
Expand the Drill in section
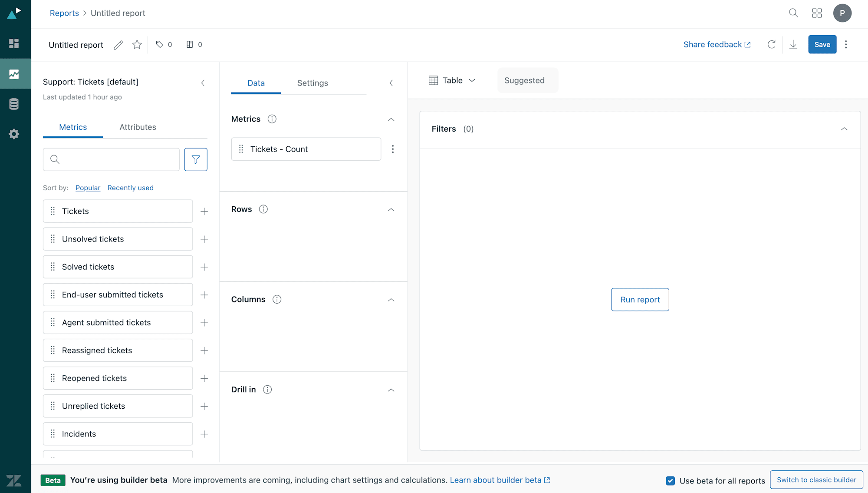tap(391, 390)
